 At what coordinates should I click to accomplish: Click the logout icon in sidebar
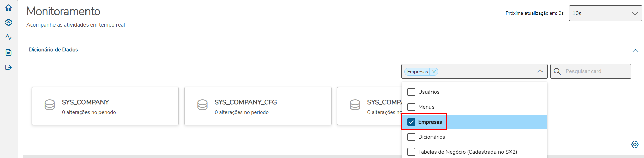(9, 67)
